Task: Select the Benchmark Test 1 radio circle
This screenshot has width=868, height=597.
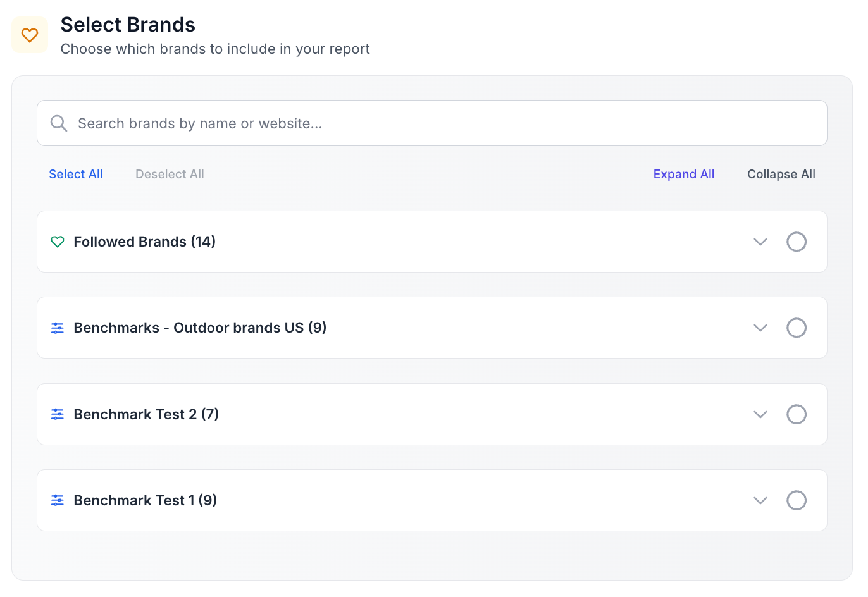Action: click(797, 500)
